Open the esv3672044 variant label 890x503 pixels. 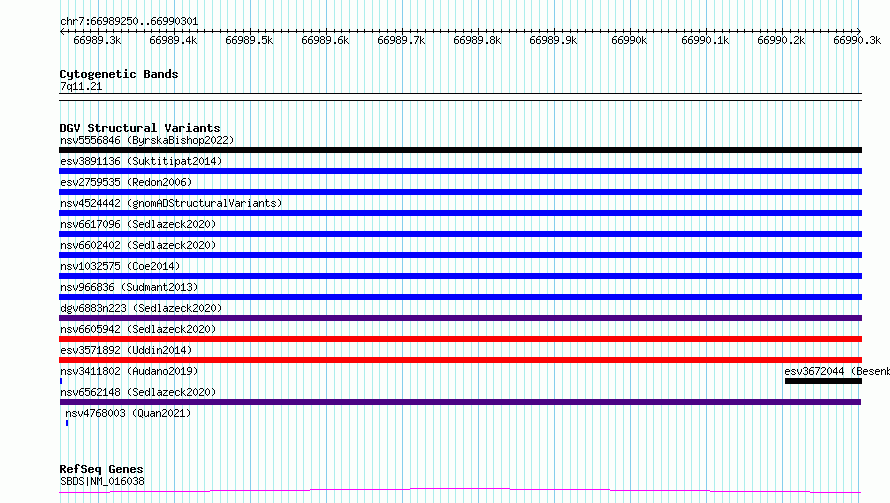click(x=837, y=371)
